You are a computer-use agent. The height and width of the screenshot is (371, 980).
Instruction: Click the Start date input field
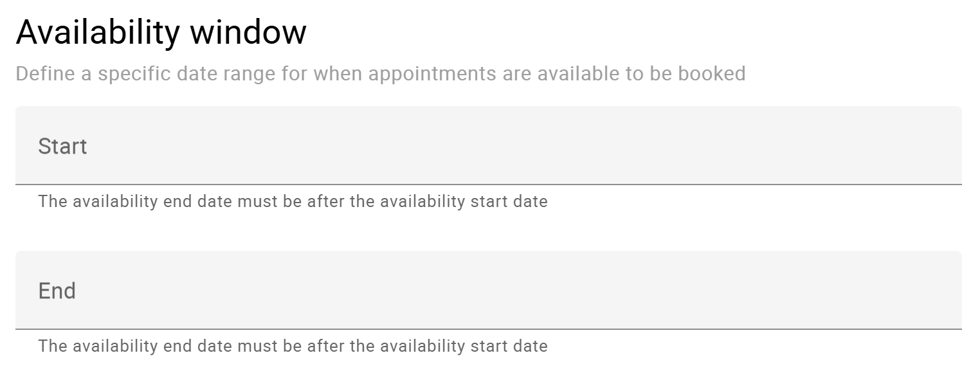pos(489,145)
